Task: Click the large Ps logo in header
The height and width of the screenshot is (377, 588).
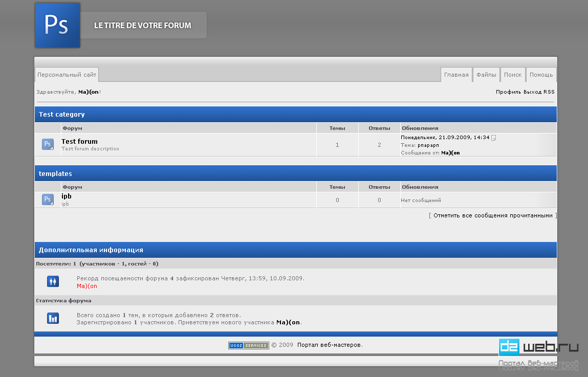Action: (x=57, y=25)
